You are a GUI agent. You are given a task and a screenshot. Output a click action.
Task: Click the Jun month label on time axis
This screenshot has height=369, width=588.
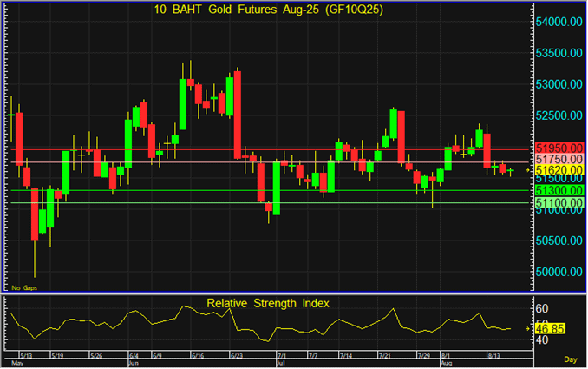point(133,363)
